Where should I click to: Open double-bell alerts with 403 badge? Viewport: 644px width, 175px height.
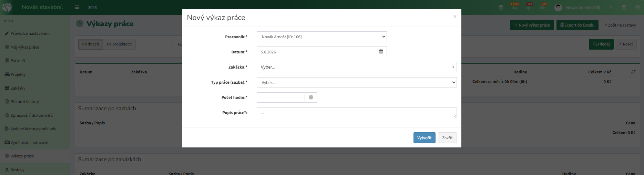pyautogui.click(x=543, y=7)
